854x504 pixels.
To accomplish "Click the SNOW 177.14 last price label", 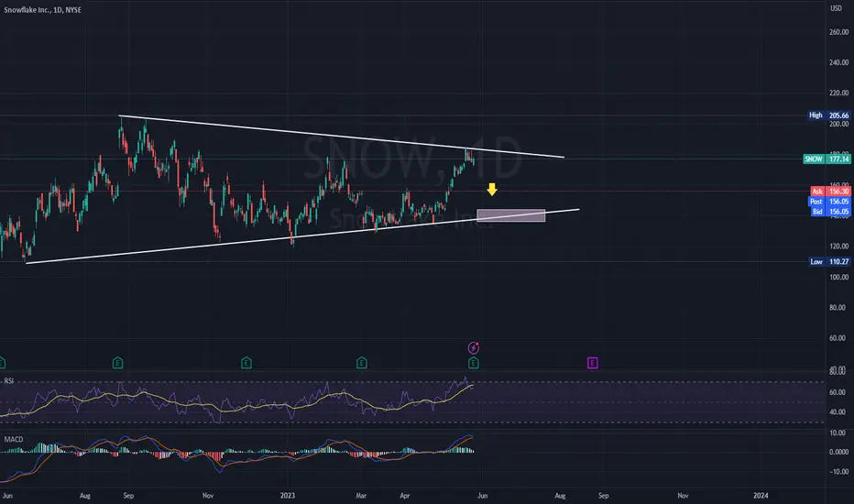I will pyautogui.click(x=827, y=159).
